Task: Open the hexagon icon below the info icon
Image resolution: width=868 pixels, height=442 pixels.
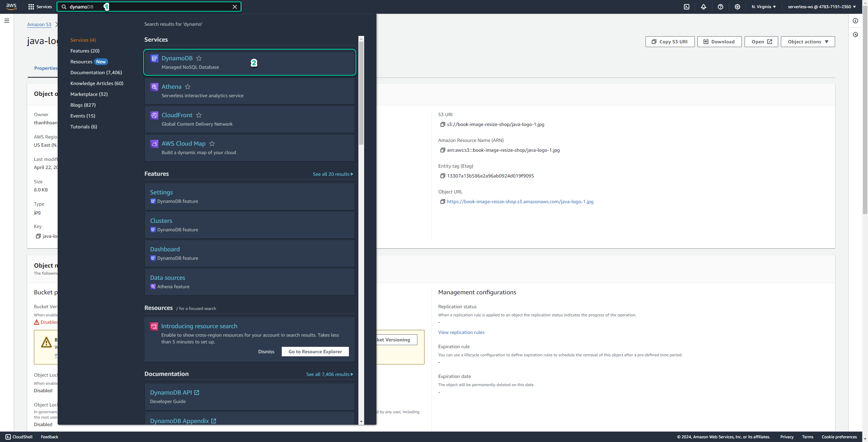Action: click(x=855, y=35)
